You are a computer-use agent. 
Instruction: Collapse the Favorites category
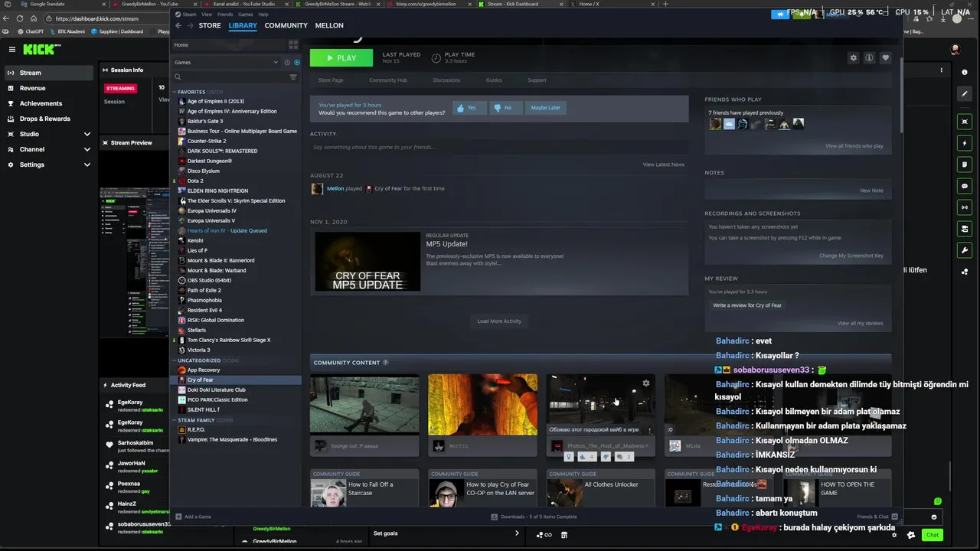point(175,92)
